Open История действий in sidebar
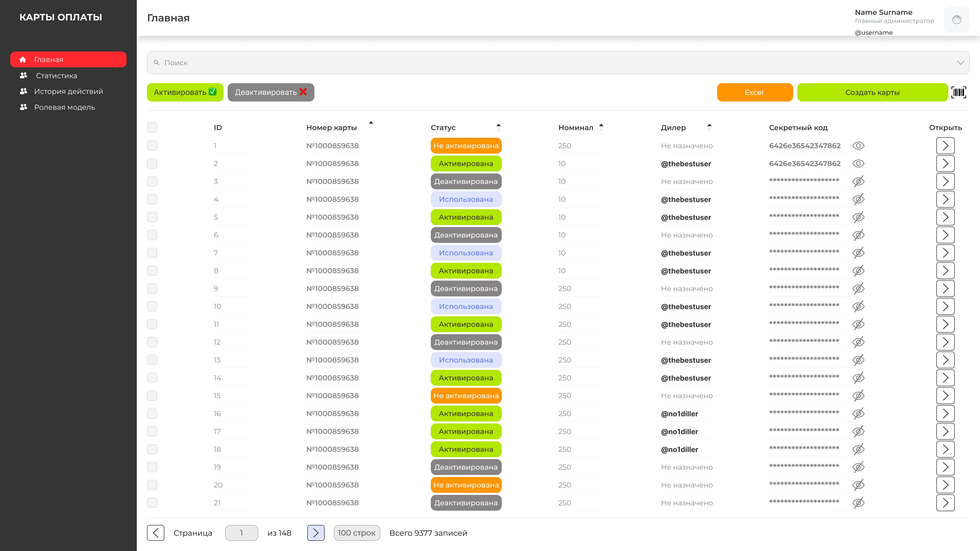This screenshot has width=980, height=551. pos(68,92)
